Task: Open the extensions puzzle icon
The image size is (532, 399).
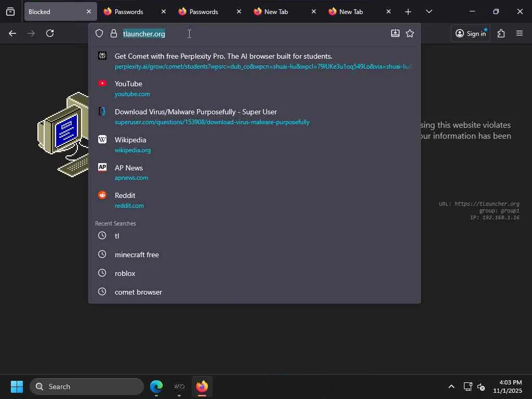Action: click(x=501, y=33)
